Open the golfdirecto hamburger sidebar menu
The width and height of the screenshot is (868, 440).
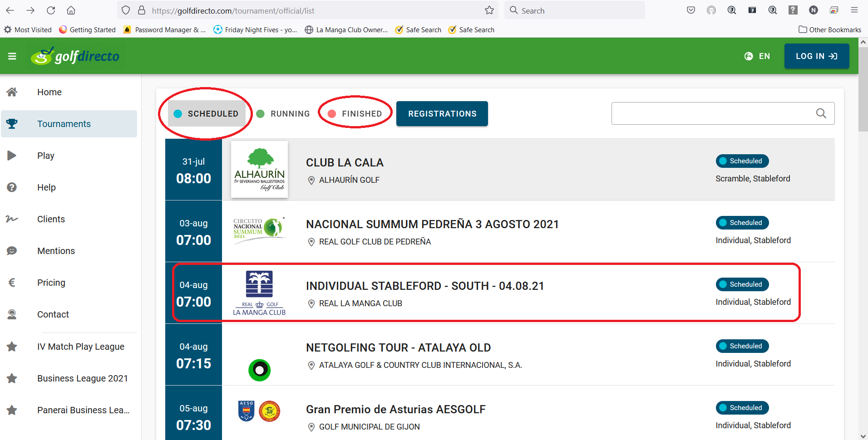pyautogui.click(x=12, y=56)
